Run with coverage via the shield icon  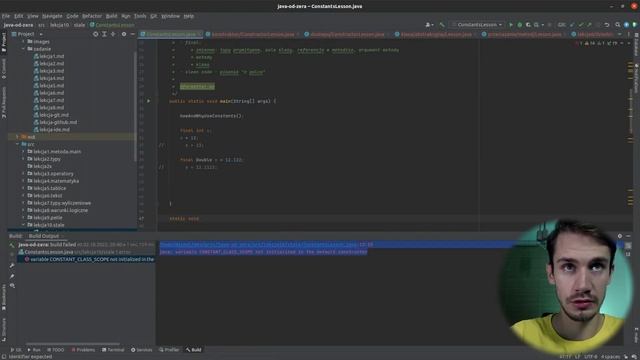click(x=528, y=25)
